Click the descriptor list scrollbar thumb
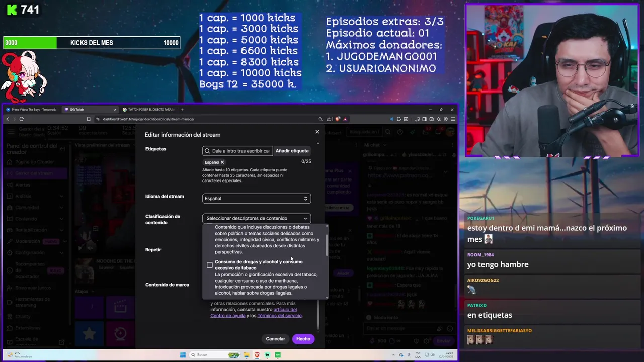Screen dimensions: 644x362 327,245
